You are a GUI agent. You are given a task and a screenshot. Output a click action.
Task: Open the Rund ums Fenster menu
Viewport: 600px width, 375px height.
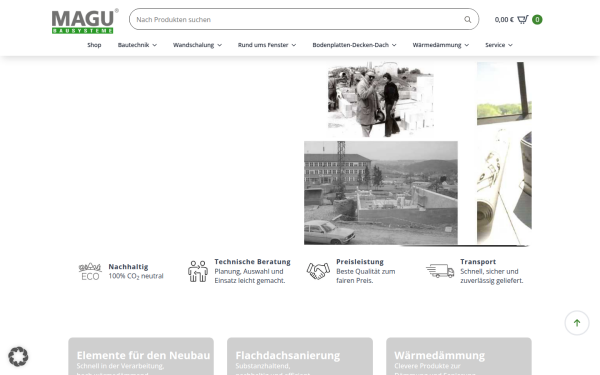click(263, 45)
